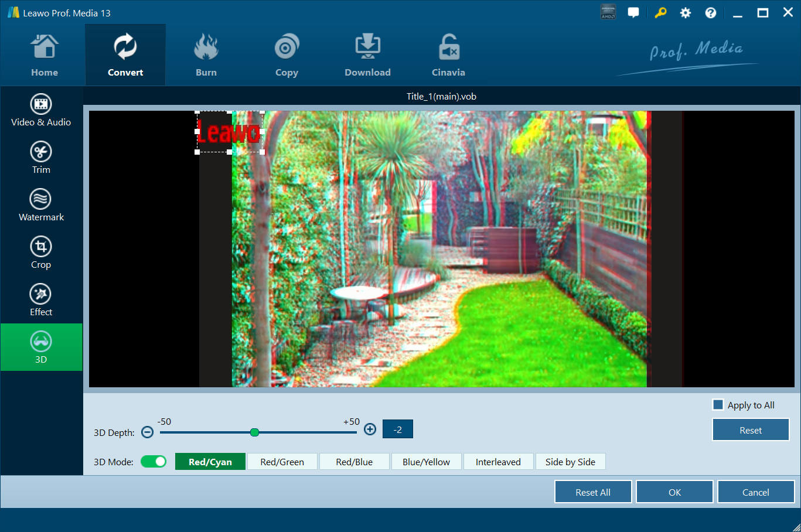
Task: Open the Effect panel
Action: coord(41,301)
